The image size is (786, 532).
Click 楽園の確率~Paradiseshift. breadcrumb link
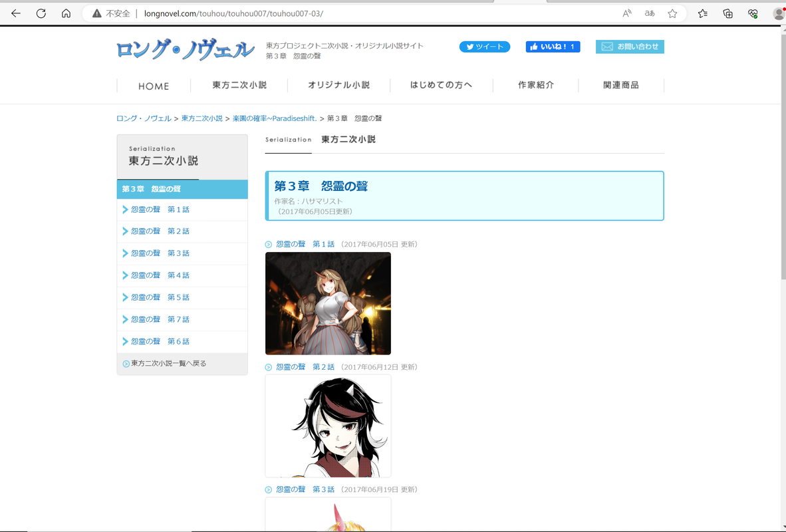coord(275,118)
